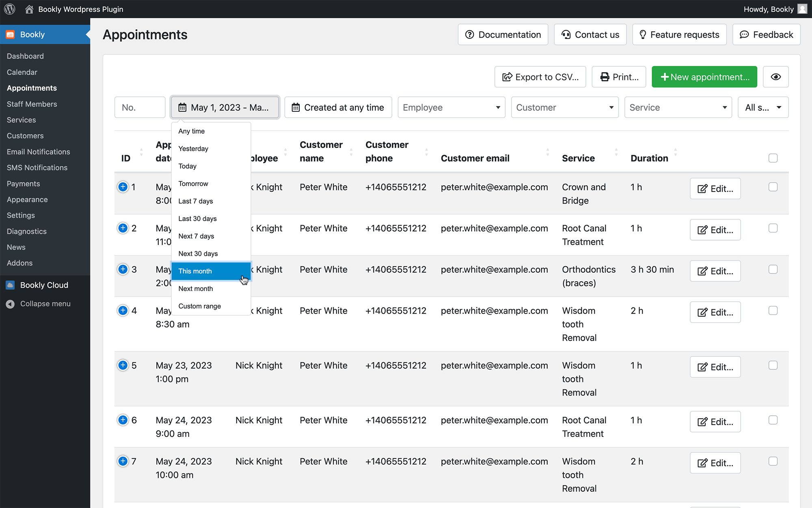Expand details for appointment 3 with plus icon
Screen dimensions: 812x508
pos(123,269)
